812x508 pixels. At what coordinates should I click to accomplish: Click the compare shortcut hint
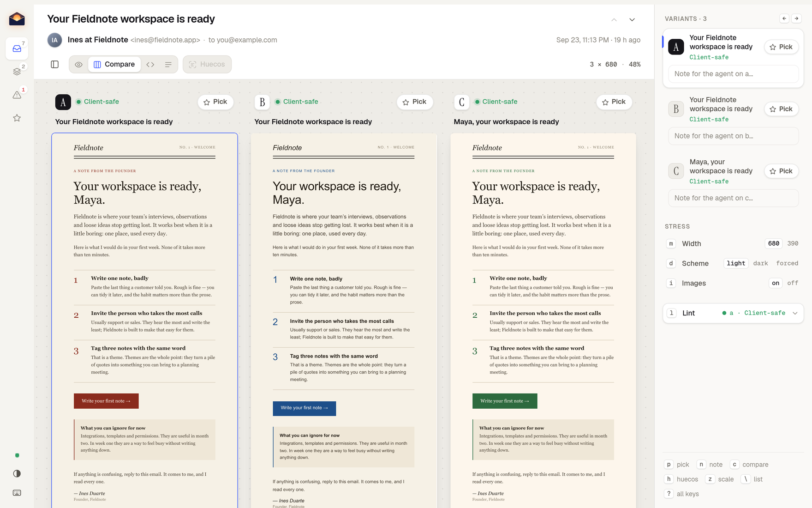tap(749, 465)
